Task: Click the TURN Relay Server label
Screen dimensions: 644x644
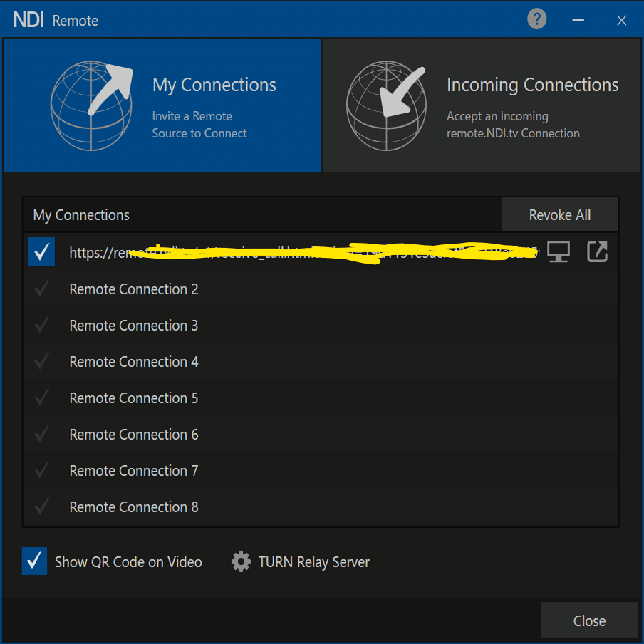Action: coord(313,562)
